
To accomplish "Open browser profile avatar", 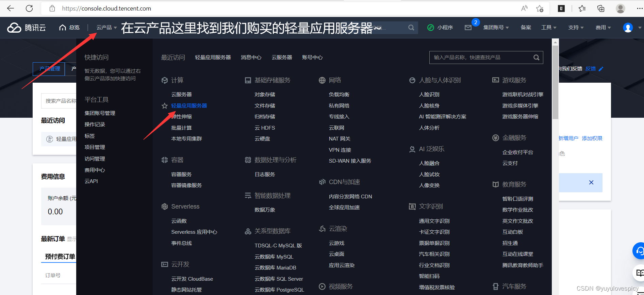I will coord(621,9).
